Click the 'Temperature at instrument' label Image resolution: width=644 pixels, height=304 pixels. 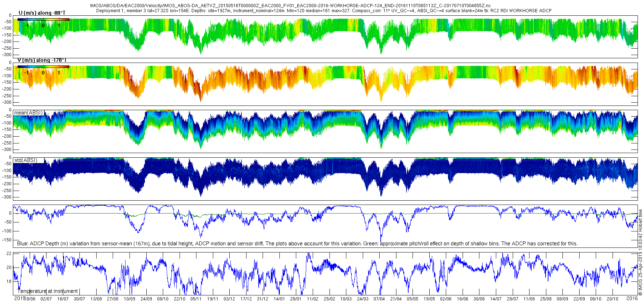coord(48,291)
